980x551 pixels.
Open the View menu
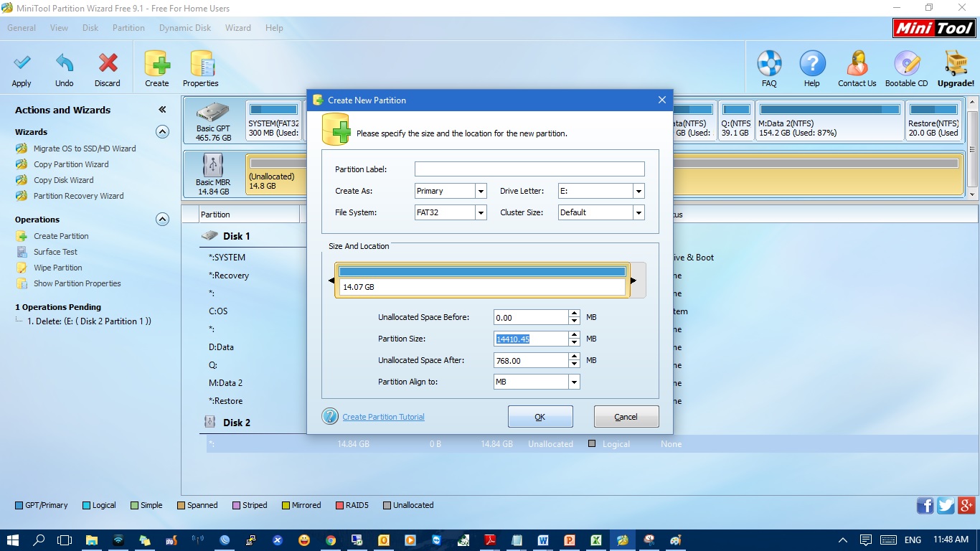[59, 28]
